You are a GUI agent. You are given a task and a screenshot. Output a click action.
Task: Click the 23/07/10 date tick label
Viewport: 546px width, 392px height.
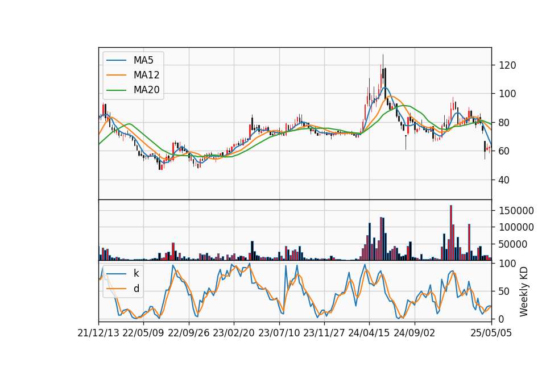click(x=279, y=333)
